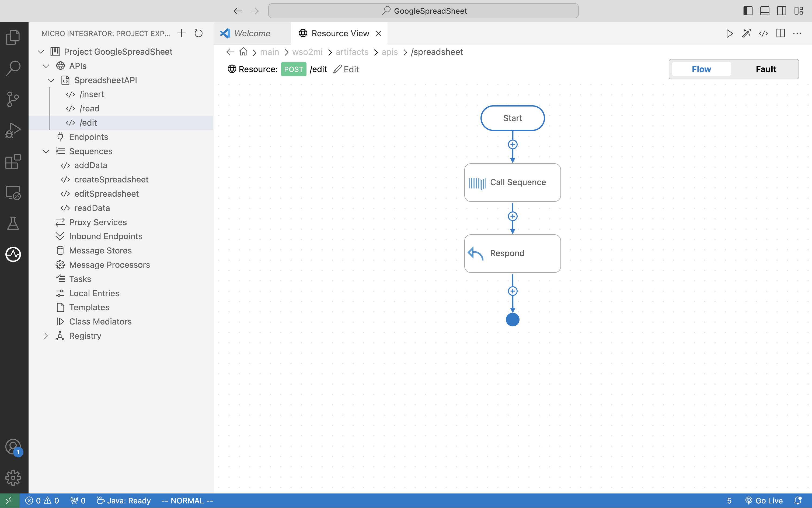The width and height of the screenshot is (812, 508).
Task: Switch to Fault view
Action: (766, 69)
